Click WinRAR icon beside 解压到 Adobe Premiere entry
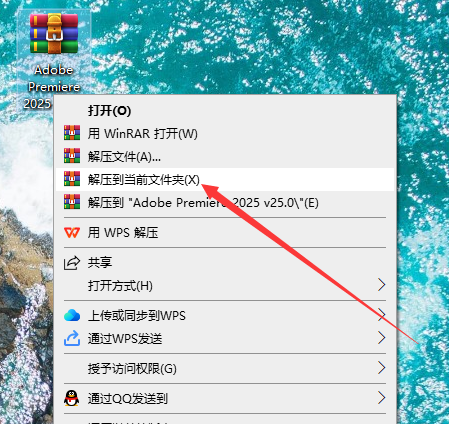The width and height of the screenshot is (449, 424). click(72, 202)
